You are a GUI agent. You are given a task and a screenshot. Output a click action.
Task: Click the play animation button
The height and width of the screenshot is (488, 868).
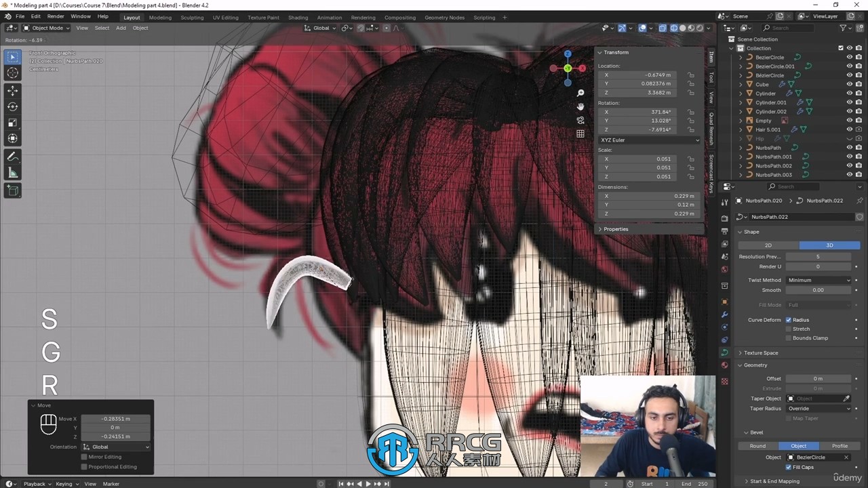pos(368,484)
